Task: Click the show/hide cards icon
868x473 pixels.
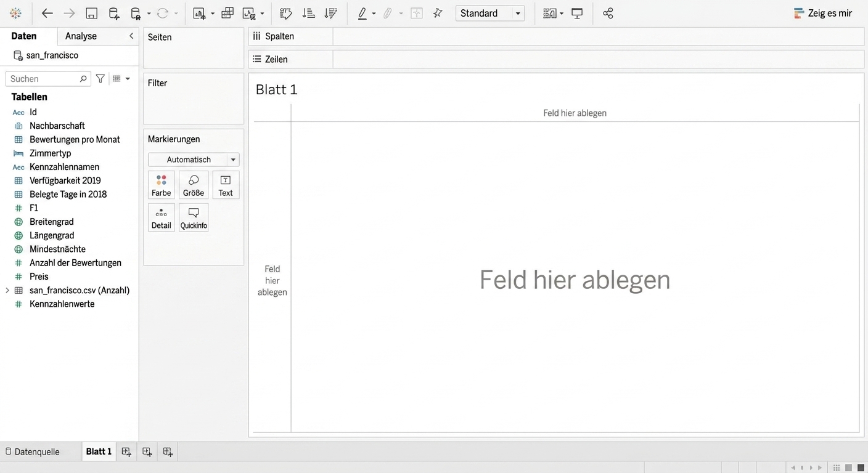Action: (549, 13)
